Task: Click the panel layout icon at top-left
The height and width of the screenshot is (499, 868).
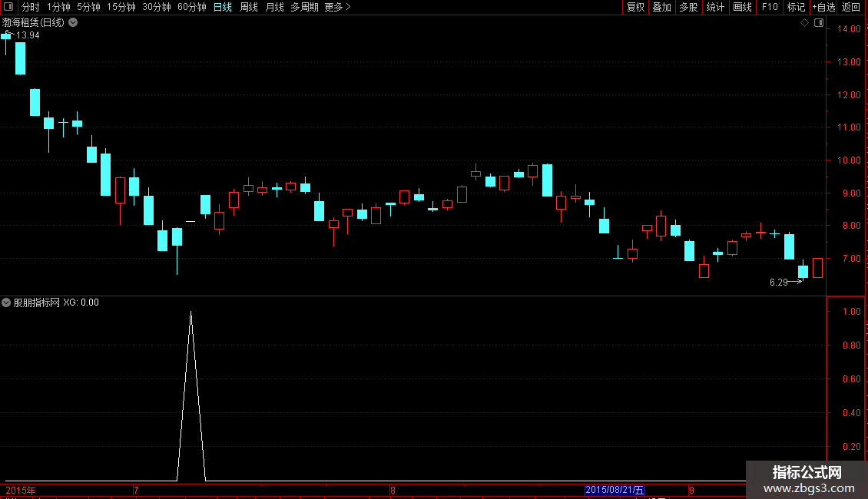Action: (8, 7)
